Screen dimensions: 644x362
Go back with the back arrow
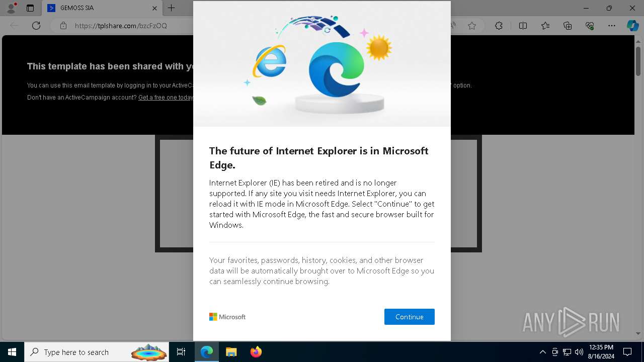[x=14, y=26]
